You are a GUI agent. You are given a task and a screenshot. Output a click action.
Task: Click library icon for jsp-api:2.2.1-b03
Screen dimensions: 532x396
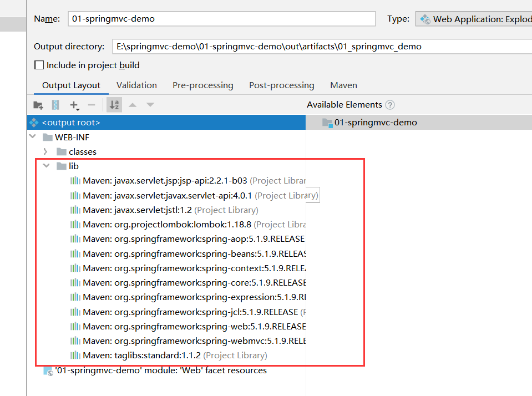pyautogui.click(x=75, y=180)
